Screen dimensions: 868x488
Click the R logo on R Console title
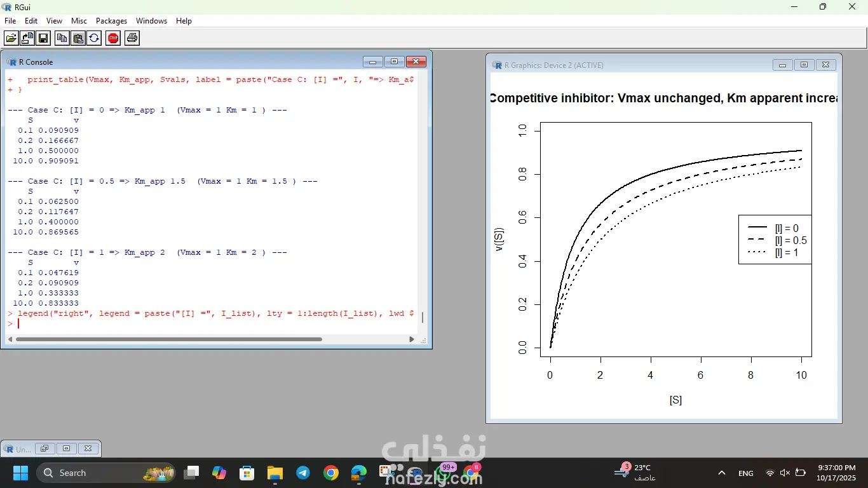coord(11,62)
